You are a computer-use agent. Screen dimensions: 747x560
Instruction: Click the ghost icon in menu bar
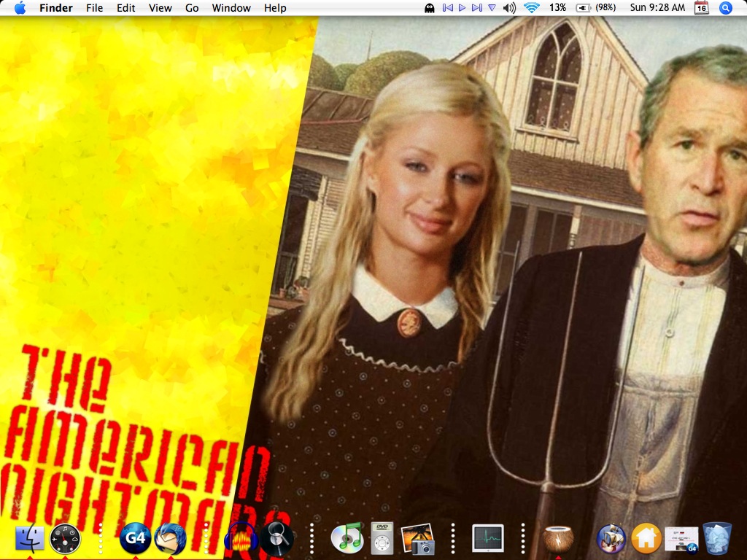[x=429, y=8]
